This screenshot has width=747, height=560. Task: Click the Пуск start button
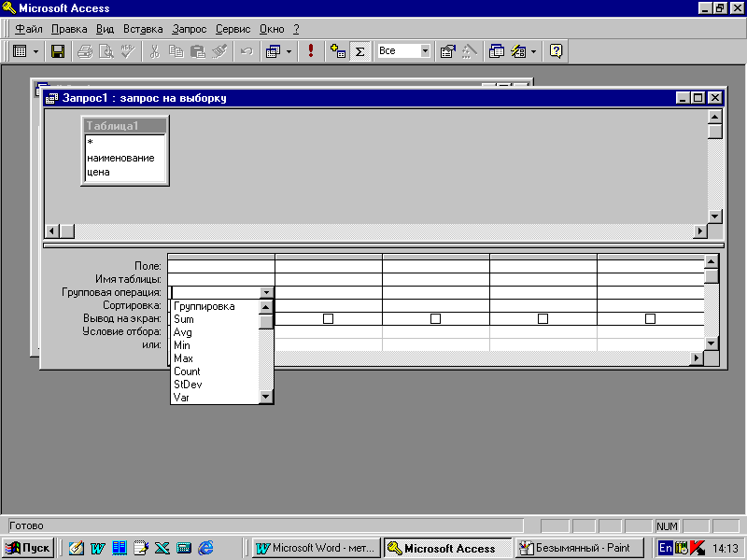29,548
